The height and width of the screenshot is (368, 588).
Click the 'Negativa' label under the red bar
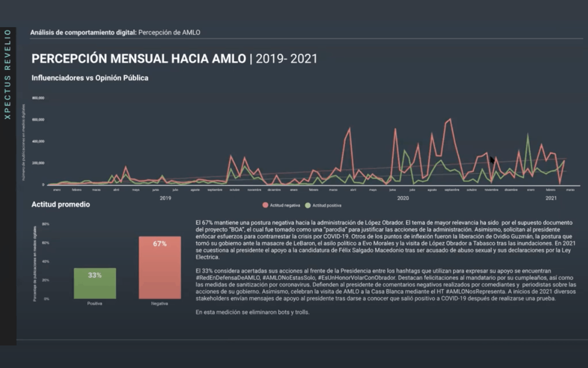tap(159, 304)
